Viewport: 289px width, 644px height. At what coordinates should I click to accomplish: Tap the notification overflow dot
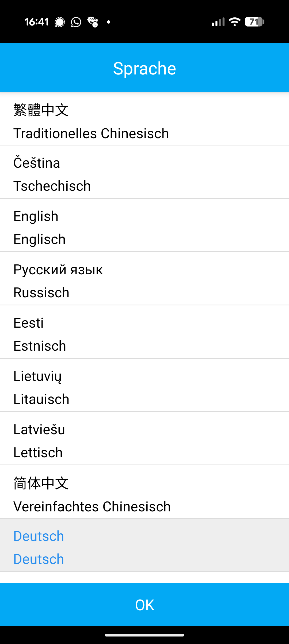[109, 22]
